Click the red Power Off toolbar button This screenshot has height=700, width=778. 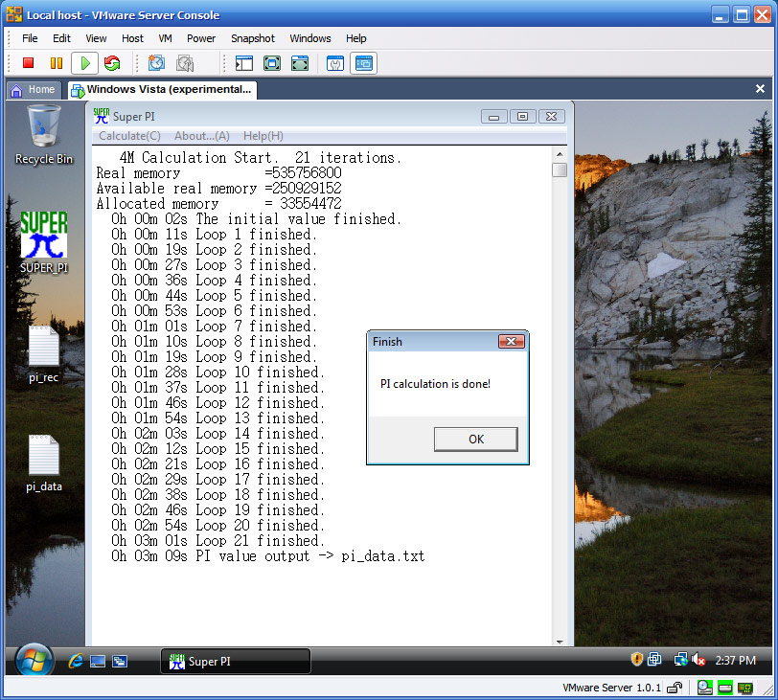[x=29, y=63]
